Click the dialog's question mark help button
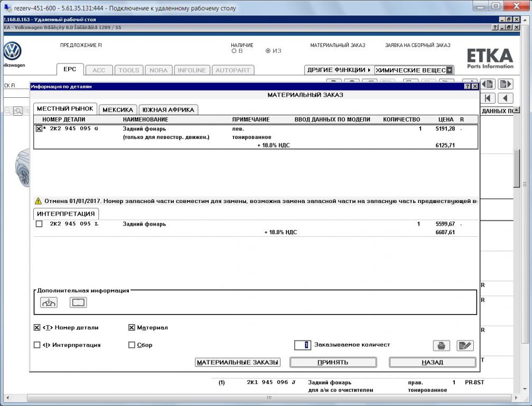 click(x=468, y=86)
